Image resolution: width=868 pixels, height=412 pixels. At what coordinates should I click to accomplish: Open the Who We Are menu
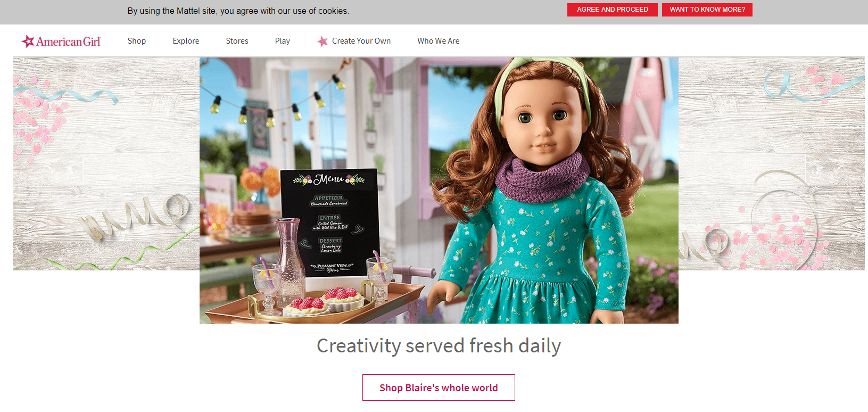(x=439, y=41)
